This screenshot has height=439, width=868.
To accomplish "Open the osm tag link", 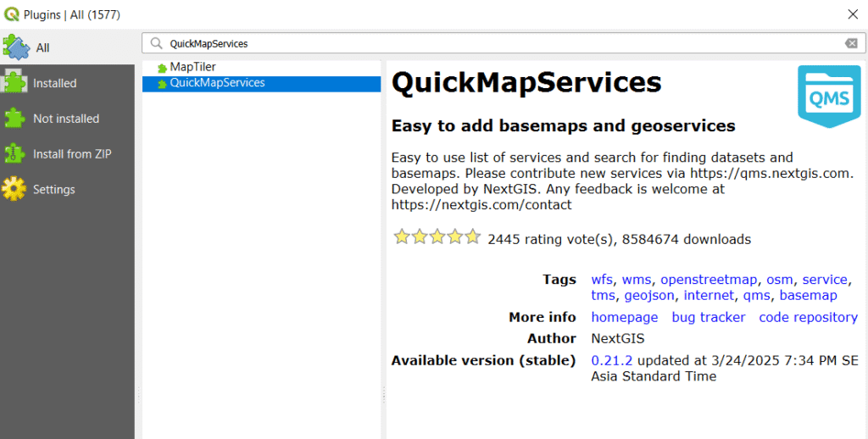I will pos(780,280).
